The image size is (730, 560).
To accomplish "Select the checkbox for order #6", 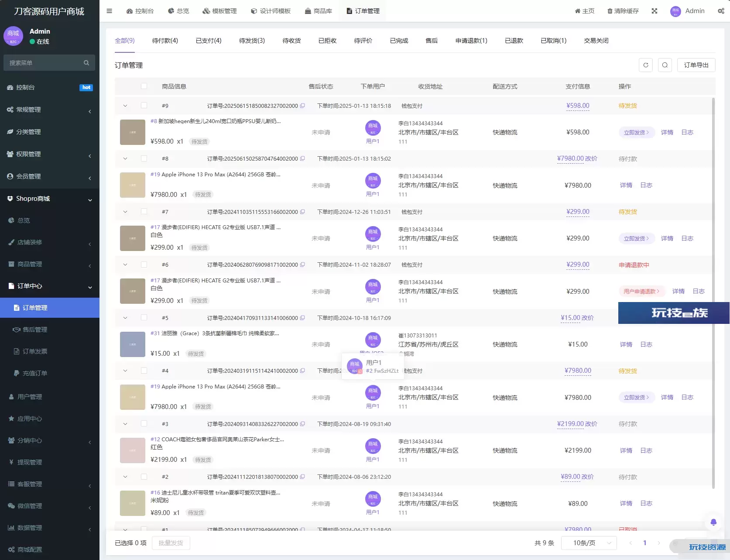I will point(144,265).
